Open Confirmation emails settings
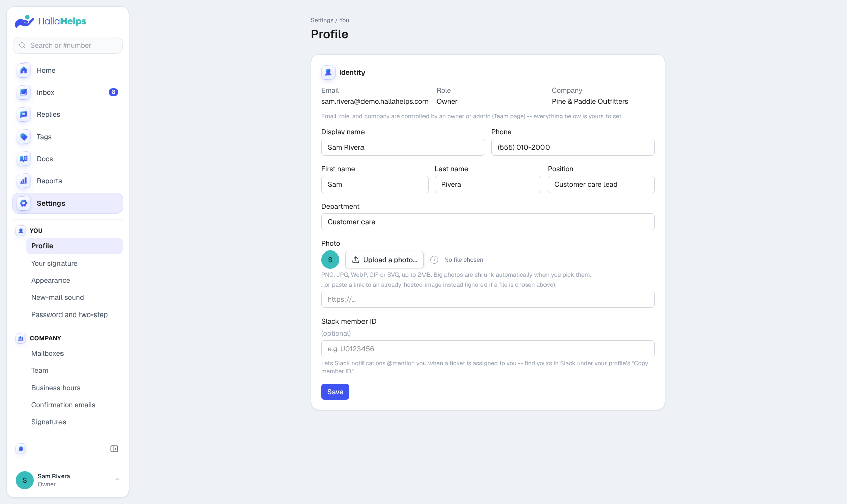This screenshot has height=504, width=847. [74, 405]
